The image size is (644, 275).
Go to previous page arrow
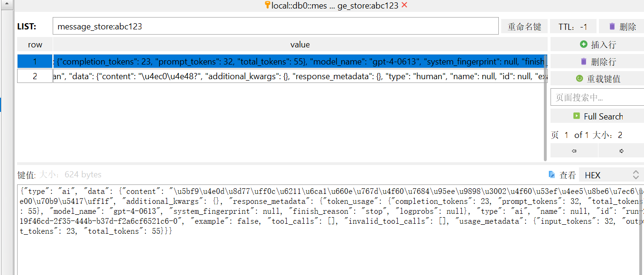point(574,151)
